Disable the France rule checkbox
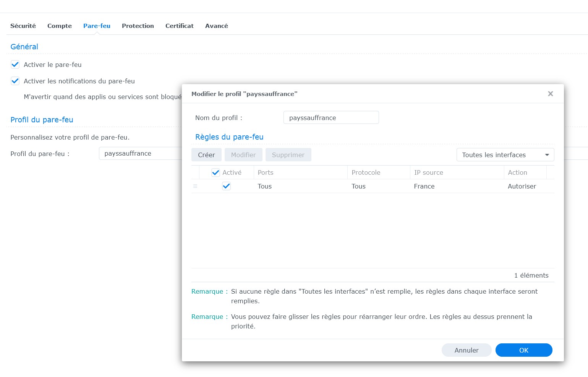The height and width of the screenshot is (377, 588). click(226, 186)
